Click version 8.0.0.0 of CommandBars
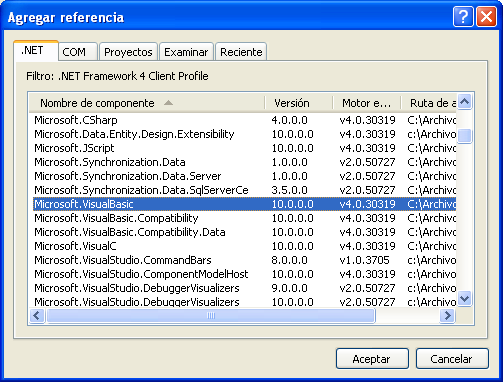Viewport: 503px width, 382px height. [x=289, y=260]
